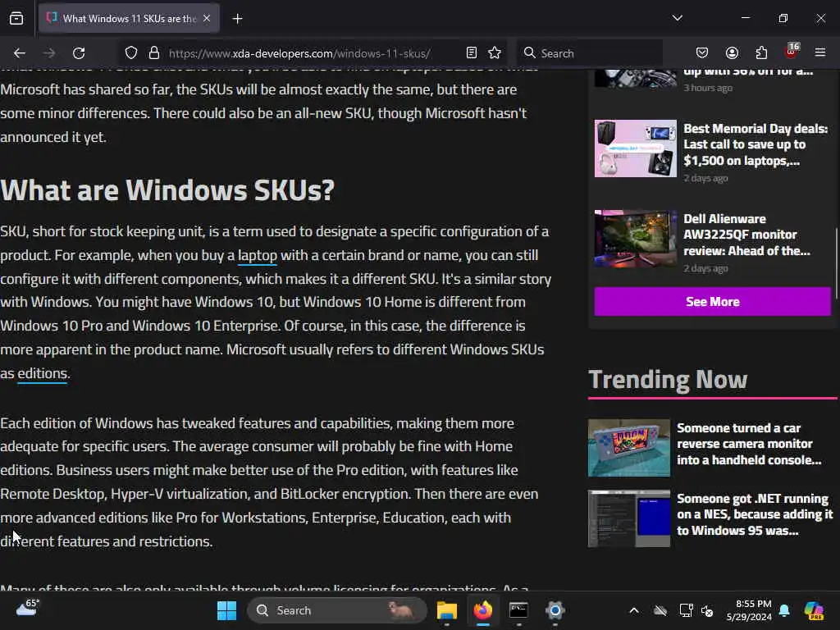The image size is (840, 630).
Task: Go back to the previous page
Action: click(x=20, y=53)
